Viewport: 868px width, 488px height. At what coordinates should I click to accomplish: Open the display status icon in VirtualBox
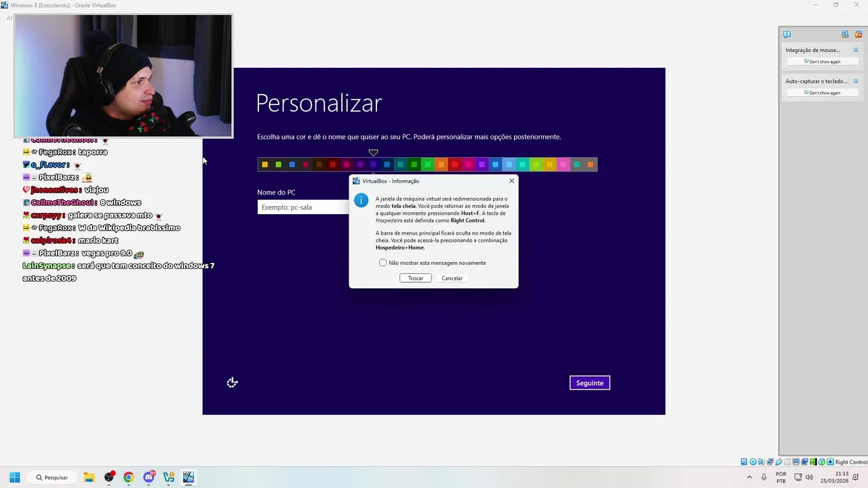795,462
